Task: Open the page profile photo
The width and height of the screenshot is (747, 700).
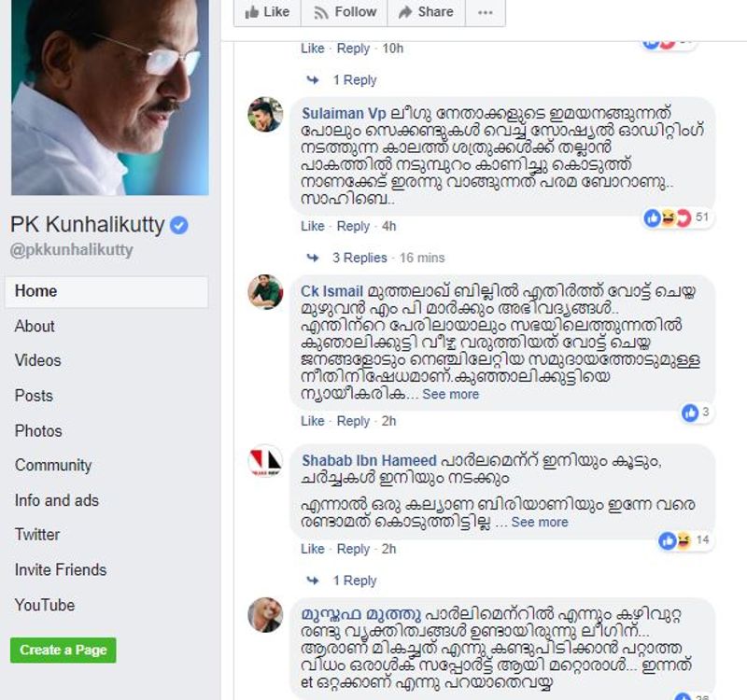Action: click(x=109, y=97)
